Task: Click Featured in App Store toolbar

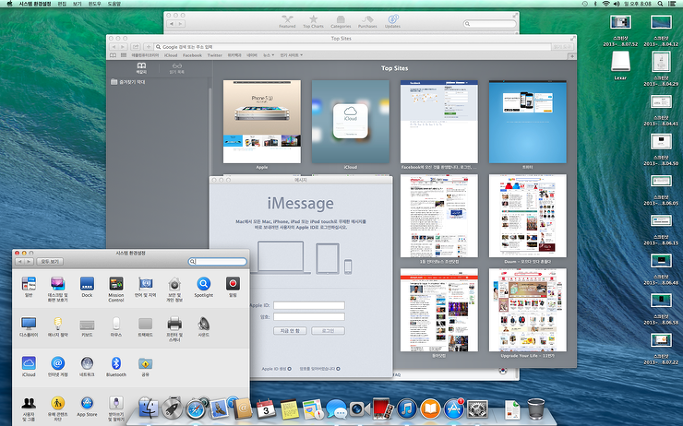Action: pyautogui.click(x=287, y=22)
